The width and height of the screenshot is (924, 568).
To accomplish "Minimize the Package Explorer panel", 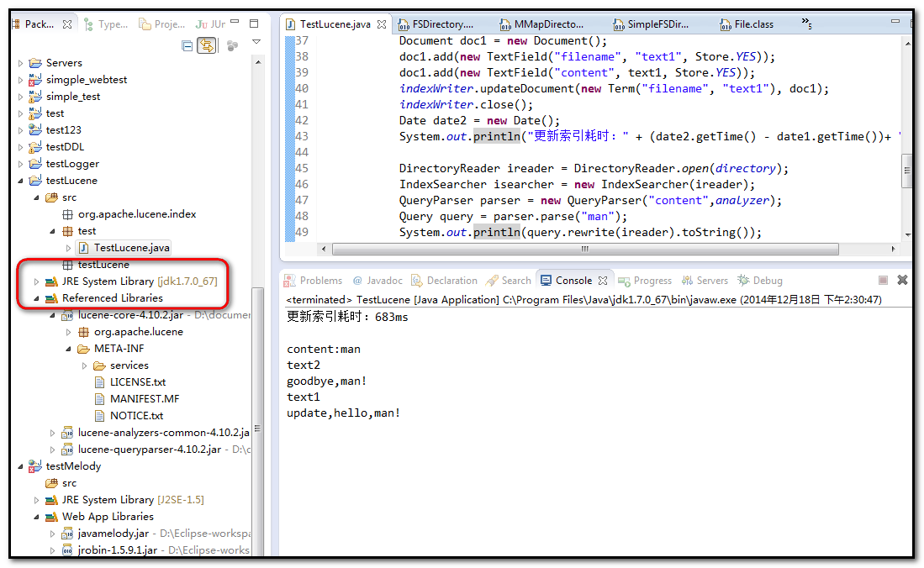I will pyautogui.click(x=235, y=22).
